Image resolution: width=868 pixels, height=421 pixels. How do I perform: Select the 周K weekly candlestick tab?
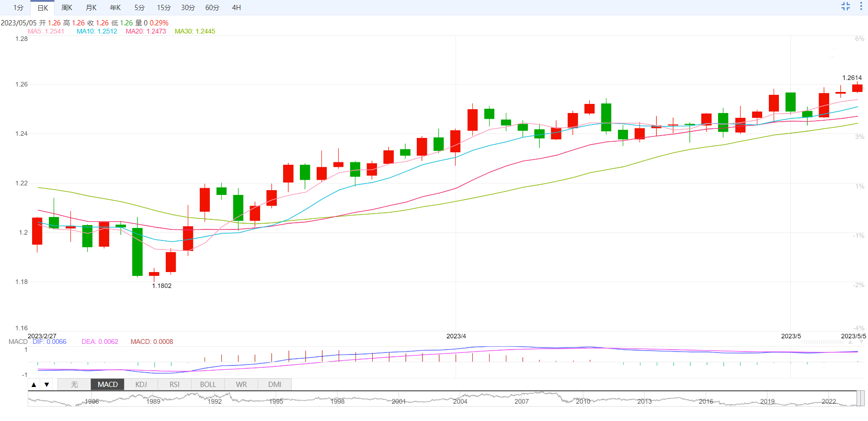point(67,8)
